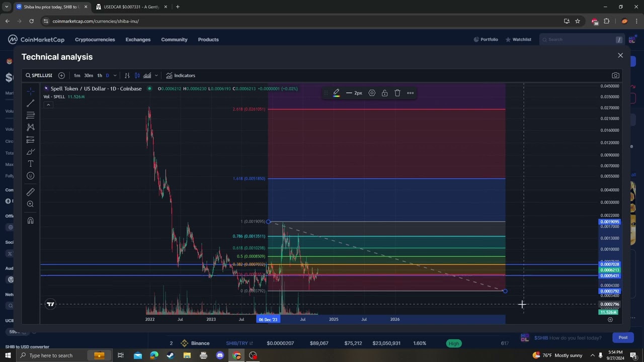Click the Fibonacci start anchor at level 1
This screenshot has width=644, height=362.
(x=268, y=222)
